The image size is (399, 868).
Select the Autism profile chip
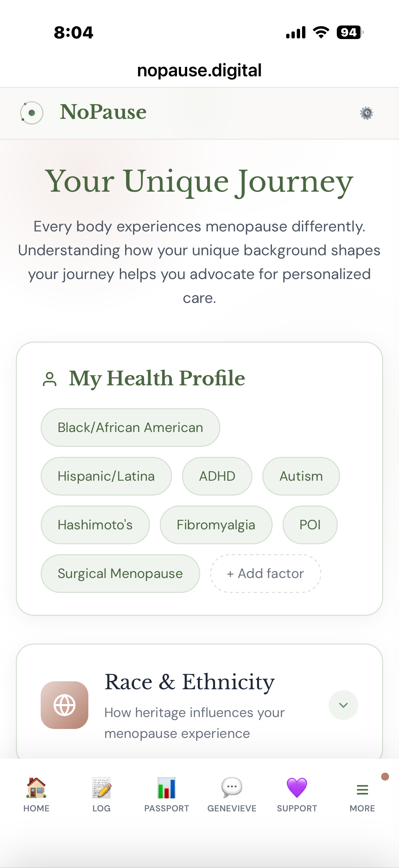point(301,476)
